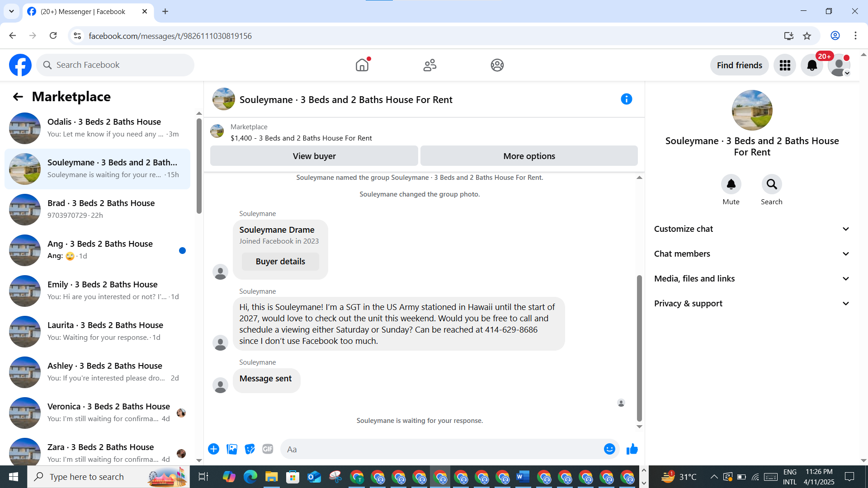Image resolution: width=868 pixels, height=488 pixels.
Task: Navigate back with the browser back arrow
Action: pyautogui.click(x=13, y=36)
